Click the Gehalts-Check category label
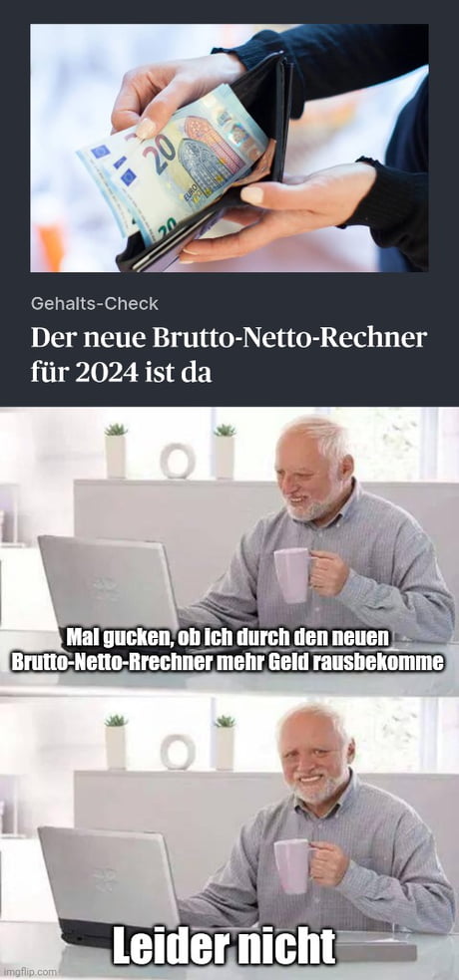The height and width of the screenshot is (980, 459). [95, 304]
